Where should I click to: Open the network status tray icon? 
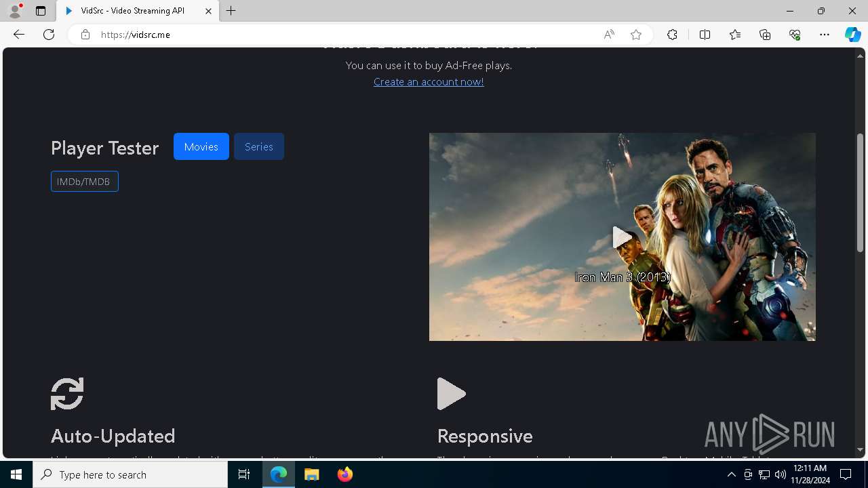click(x=764, y=474)
